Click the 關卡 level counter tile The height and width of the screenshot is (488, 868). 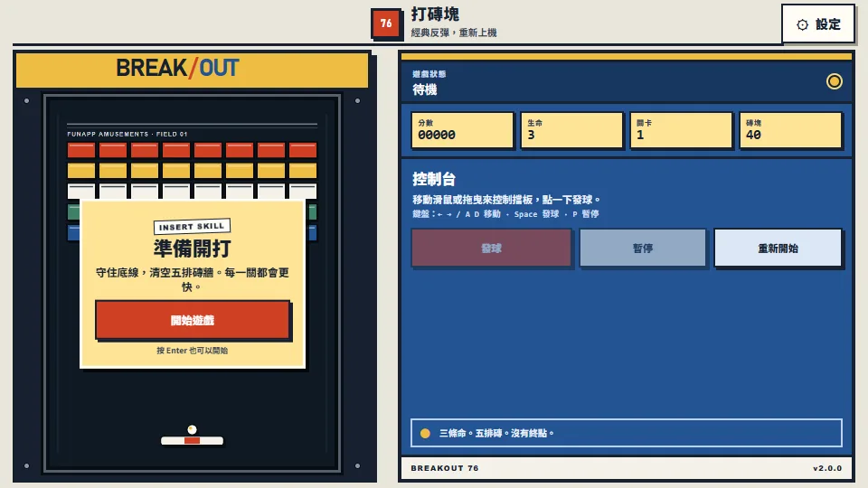pyautogui.click(x=681, y=130)
